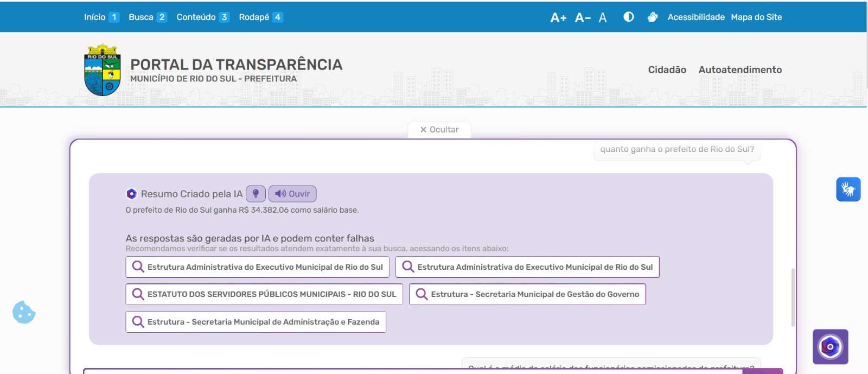Open Estrutura - Secretaria Municipal de Gestão do Governo
868x374 pixels.
point(527,294)
